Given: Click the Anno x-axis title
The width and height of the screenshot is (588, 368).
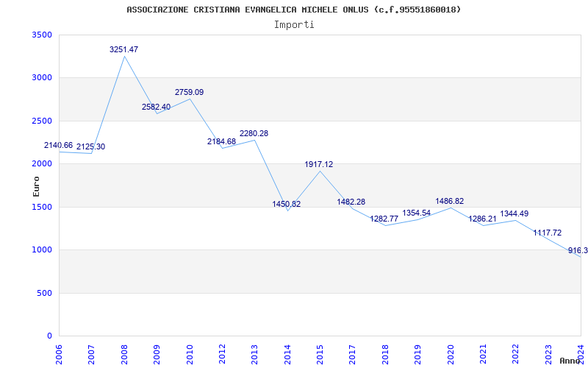Looking at the screenshot, I should pos(569,361).
